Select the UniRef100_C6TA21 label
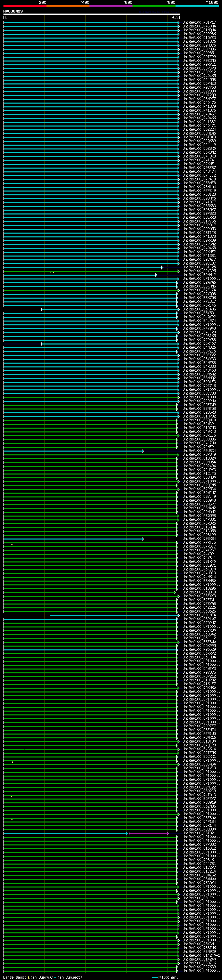 [199, 833]
